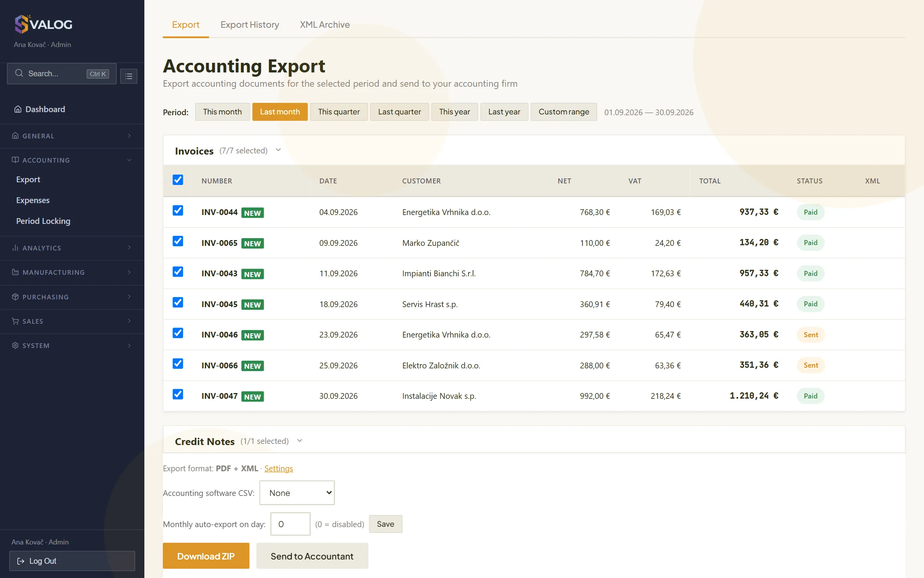
Task: Click the Sent status badge for INV-0066
Action: click(x=810, y=365)
